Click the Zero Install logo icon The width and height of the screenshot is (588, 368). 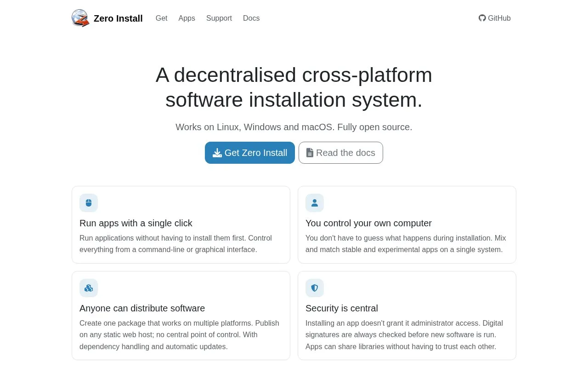click(80, 18)
